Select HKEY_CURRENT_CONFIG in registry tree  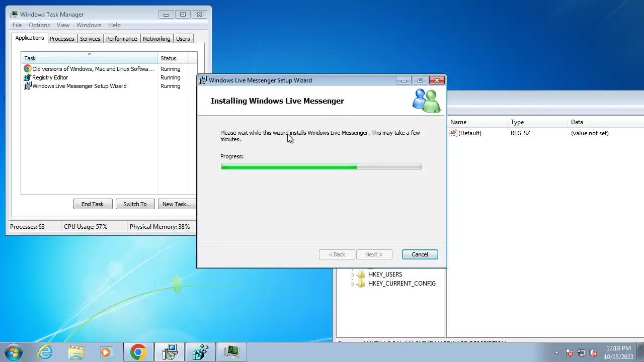[402, 284]
